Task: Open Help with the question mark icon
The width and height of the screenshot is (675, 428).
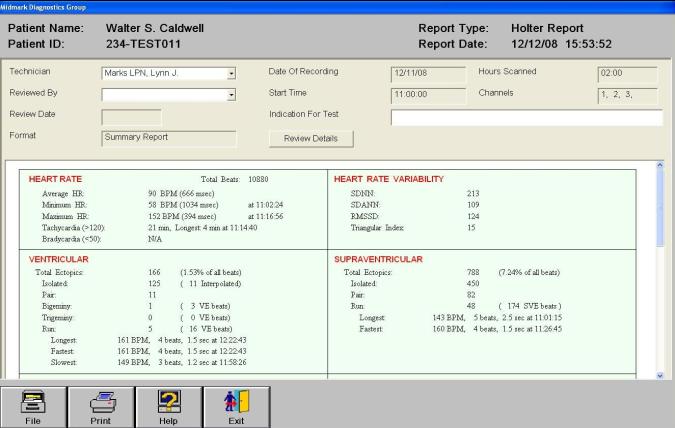Action: tap(168, 407)
